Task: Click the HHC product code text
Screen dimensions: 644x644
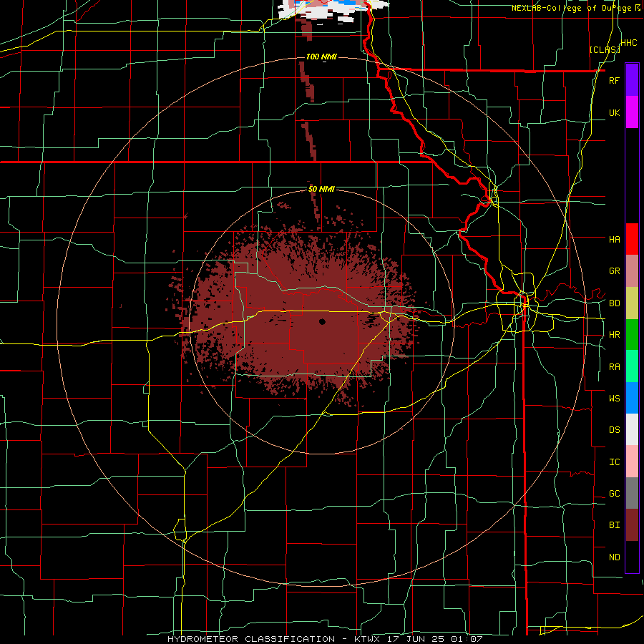Action: click(628, 43)
